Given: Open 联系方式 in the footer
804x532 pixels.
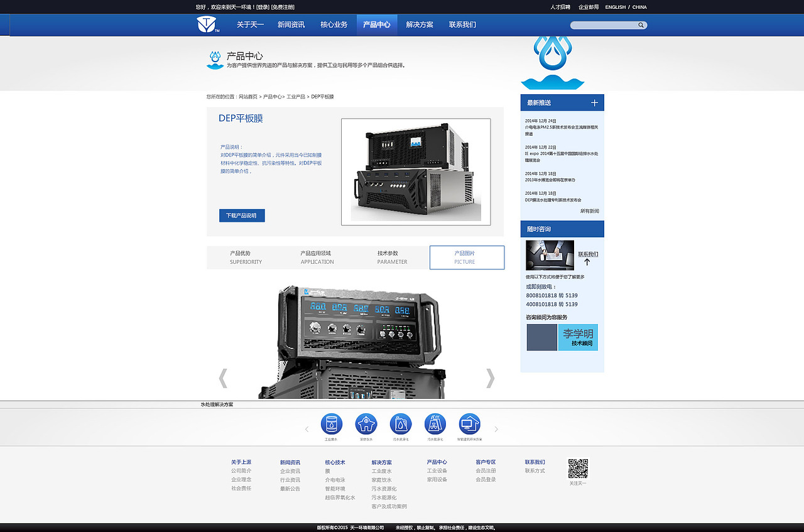Looking at the screenshot, I should point(535,471).
